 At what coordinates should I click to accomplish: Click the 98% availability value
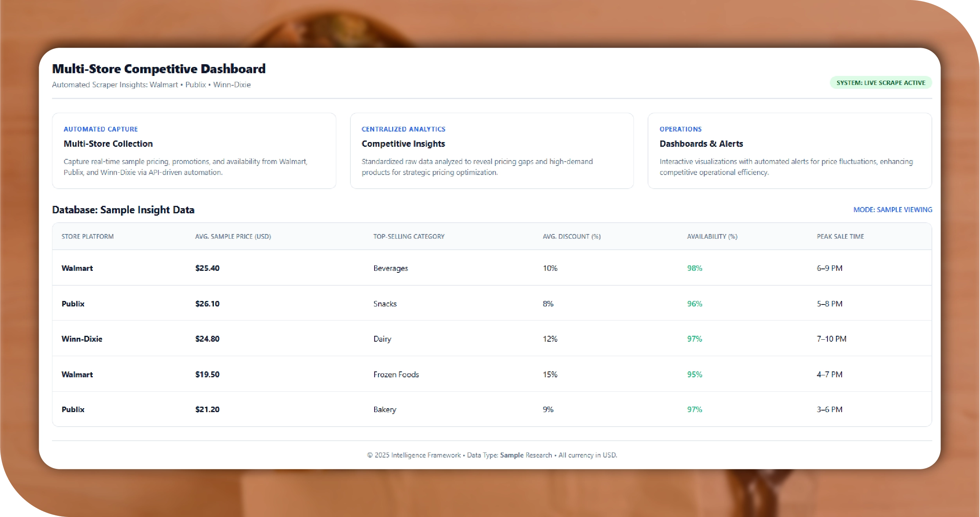695,268
